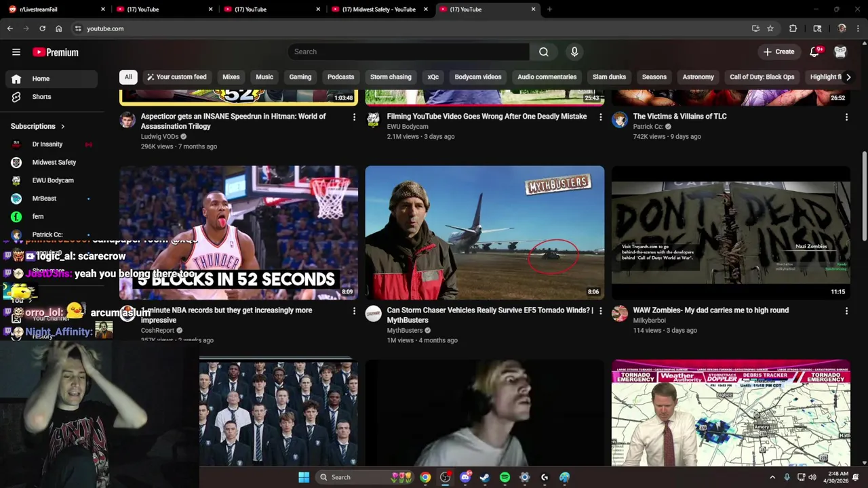This screenshot has width=868, height=488.
Task: Click the search magnifier button
Action: point(544,52)
